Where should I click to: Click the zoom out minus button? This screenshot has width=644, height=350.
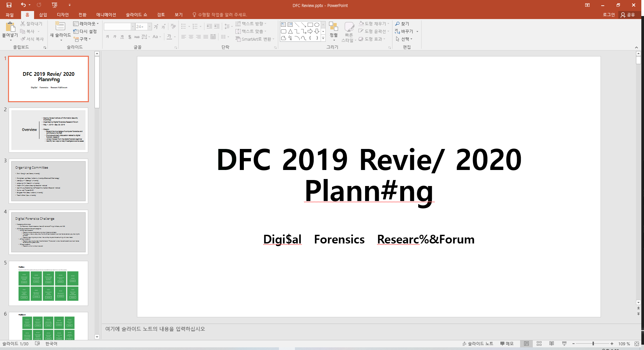pos(574,344)
